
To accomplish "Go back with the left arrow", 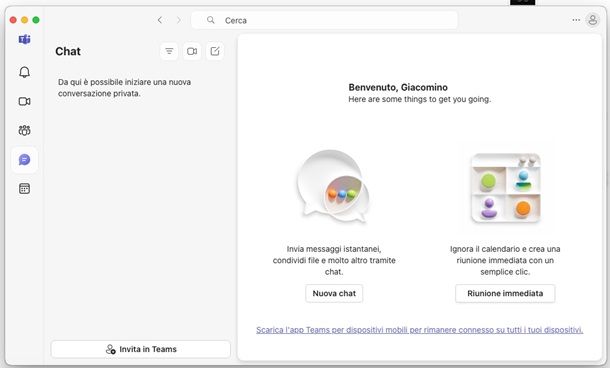I will point(160,20).
